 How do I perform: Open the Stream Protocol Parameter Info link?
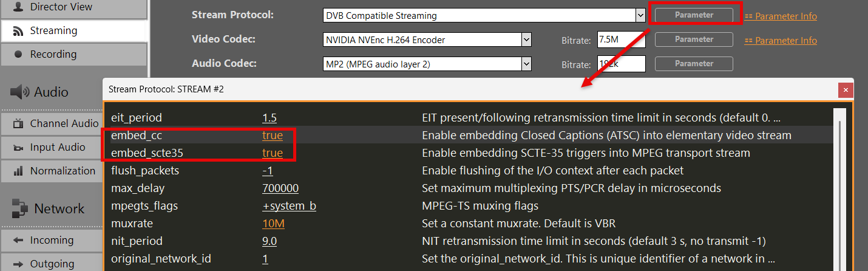pyautogui.click(x=785, y=16)
